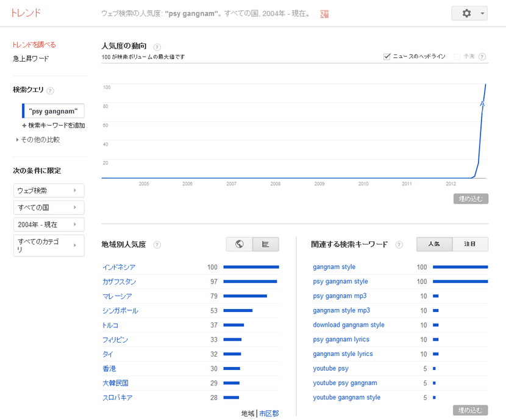
Task: Enable the 予測 forecast checkbox
Action: (x=457, y=57)
